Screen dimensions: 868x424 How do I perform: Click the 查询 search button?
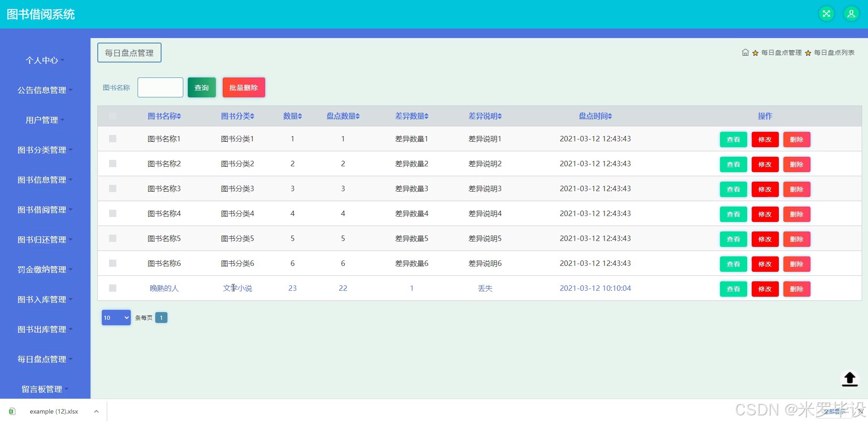coord(202,87)
